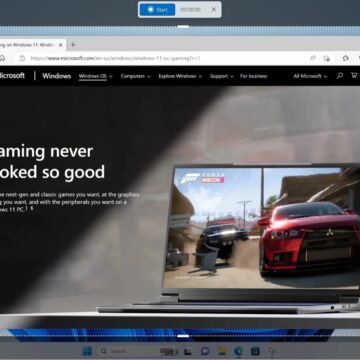This screenshot has width=360, height=360.
Task: Start the screen recording
Action: point(157,10)
